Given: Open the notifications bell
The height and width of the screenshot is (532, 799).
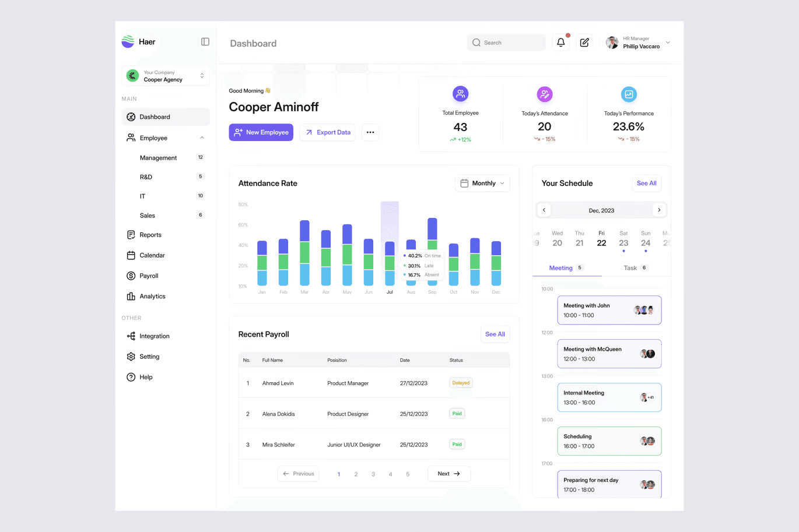Looking at the screenshot, I should click(561, 43).
